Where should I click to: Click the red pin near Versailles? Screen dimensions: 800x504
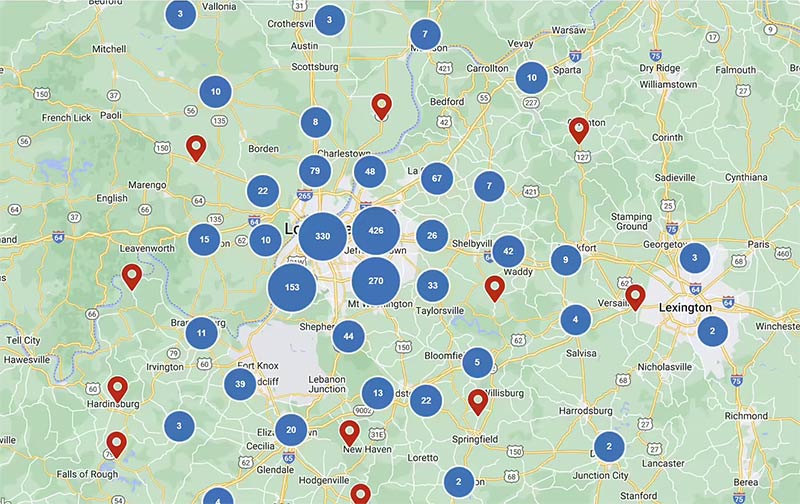point(635,295)
